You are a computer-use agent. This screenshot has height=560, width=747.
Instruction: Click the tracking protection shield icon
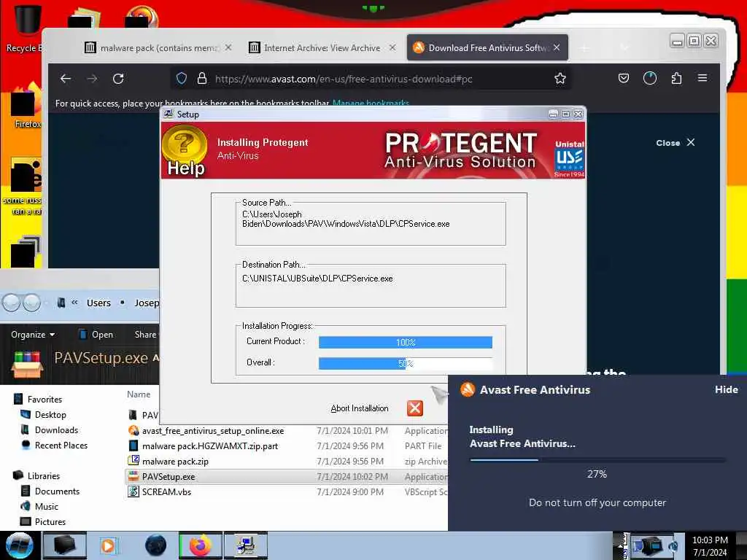pos(182,79)
